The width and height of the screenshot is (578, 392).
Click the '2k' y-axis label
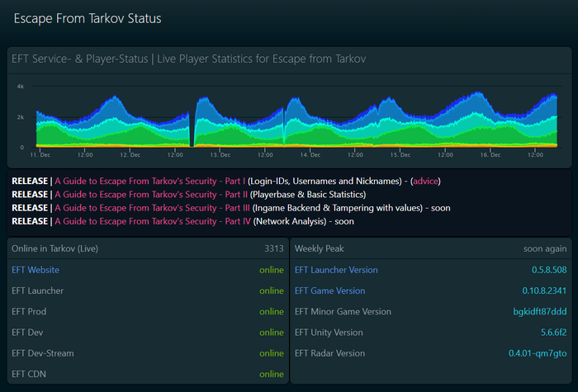point(21,117)
